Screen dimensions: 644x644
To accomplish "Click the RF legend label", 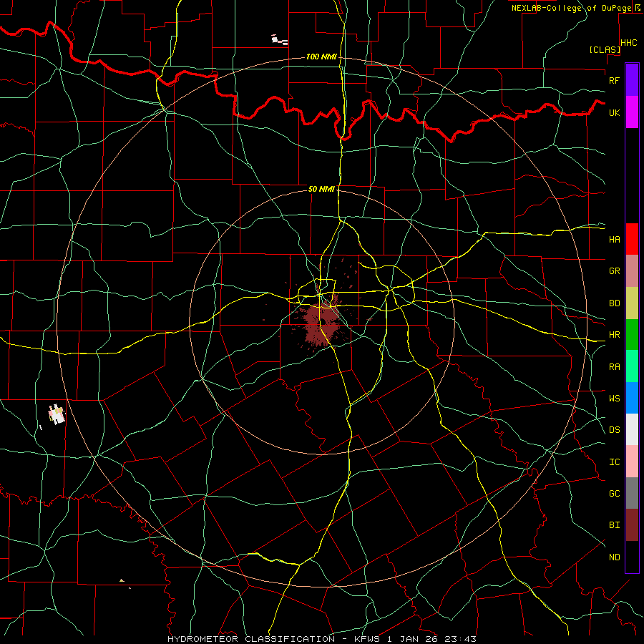I will (615, 80).
